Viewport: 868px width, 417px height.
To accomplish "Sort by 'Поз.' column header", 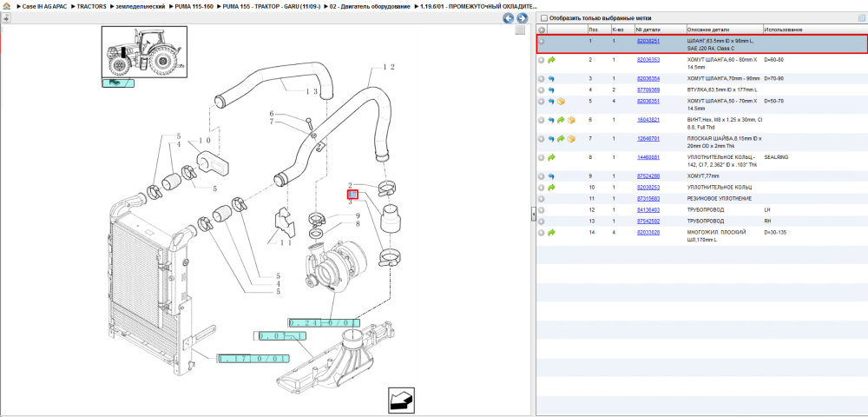I will tap(598, 30).
